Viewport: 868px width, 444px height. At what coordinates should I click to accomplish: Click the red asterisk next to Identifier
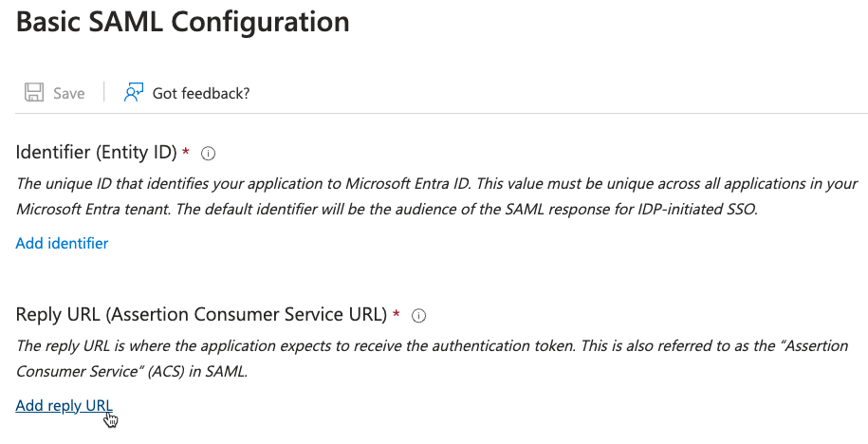pyautogui.click(x=186, y=152)
